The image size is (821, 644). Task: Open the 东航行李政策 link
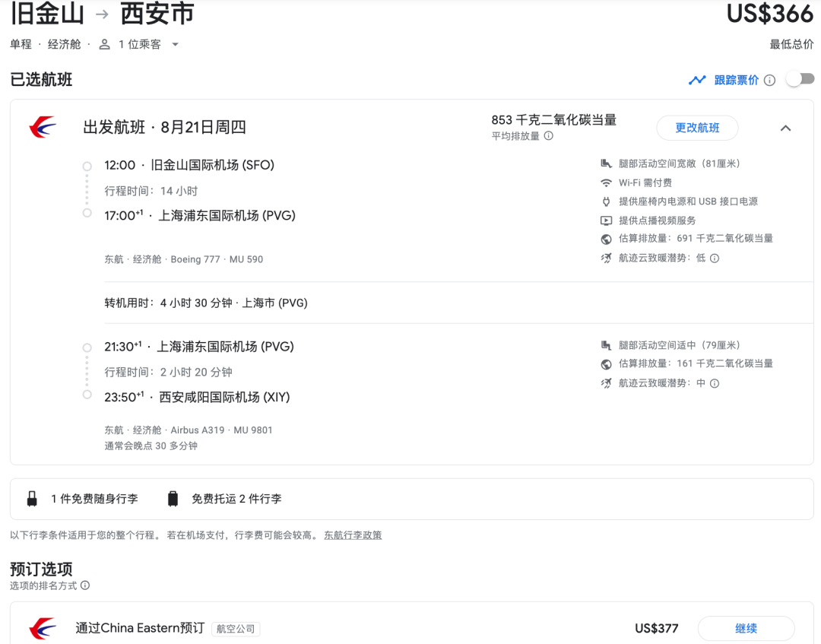tap(353, 535)
